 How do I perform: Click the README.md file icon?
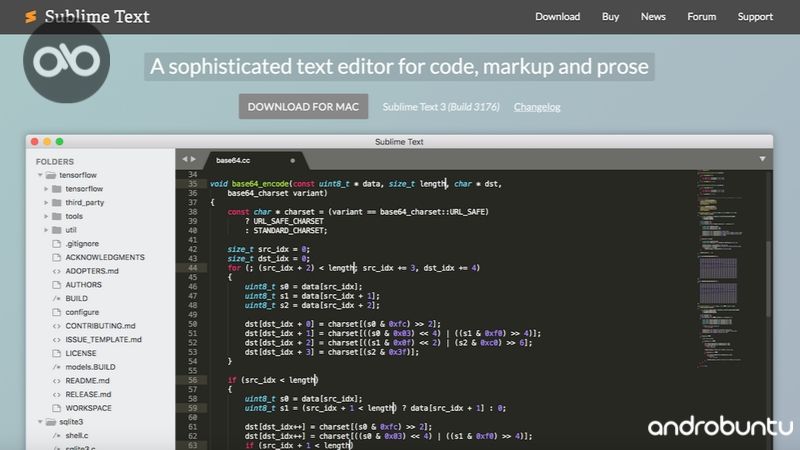(57, 381)
